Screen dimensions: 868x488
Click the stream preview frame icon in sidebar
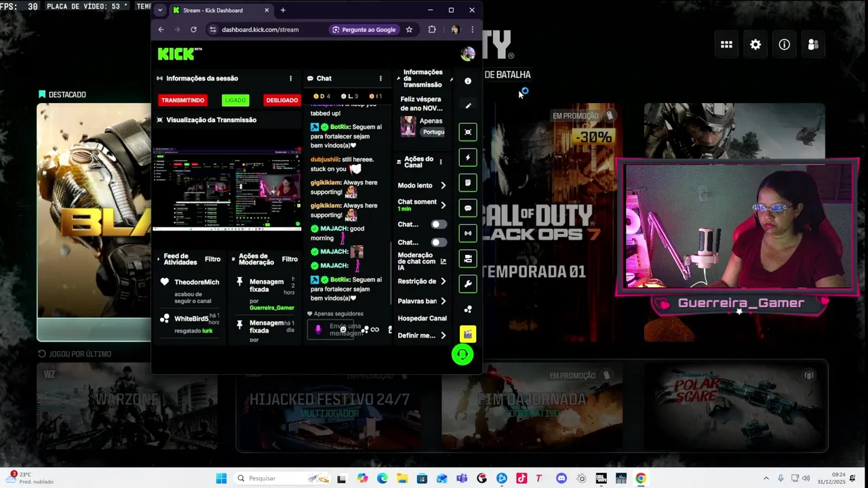coord(468,132)
